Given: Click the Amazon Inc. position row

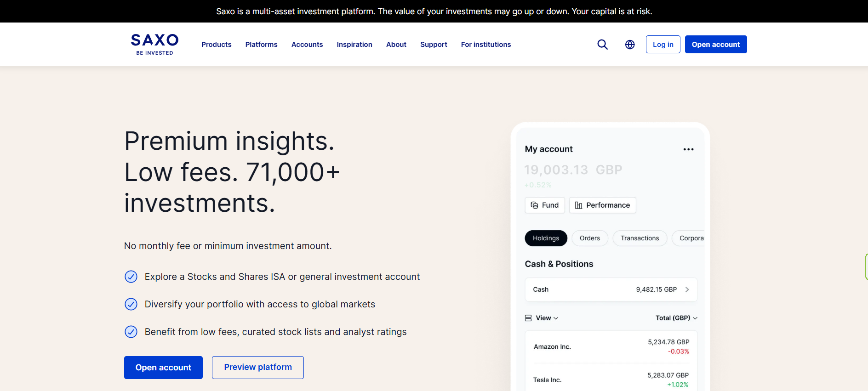Looking at the screenshot, I should [x=611, y=347].
